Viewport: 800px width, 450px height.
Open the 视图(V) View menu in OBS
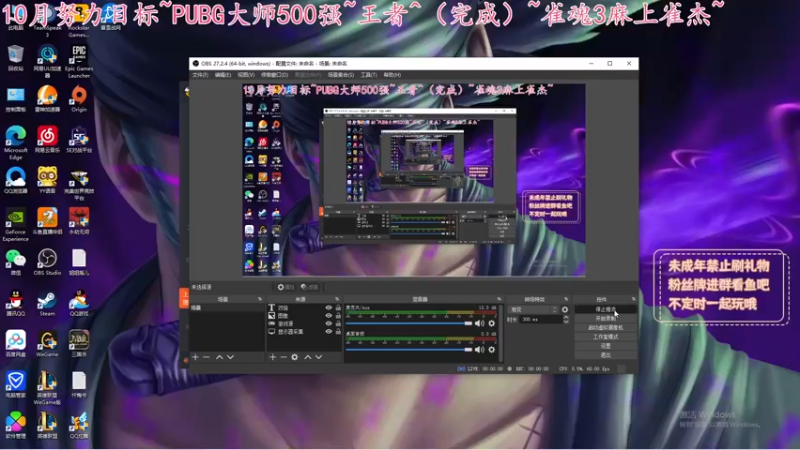coord(246,75)
